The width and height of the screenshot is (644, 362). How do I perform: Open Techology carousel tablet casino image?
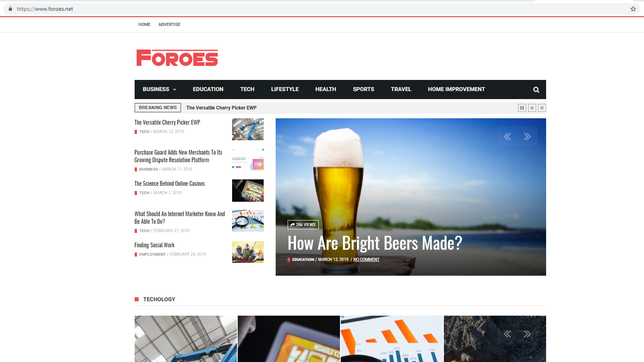289,339
